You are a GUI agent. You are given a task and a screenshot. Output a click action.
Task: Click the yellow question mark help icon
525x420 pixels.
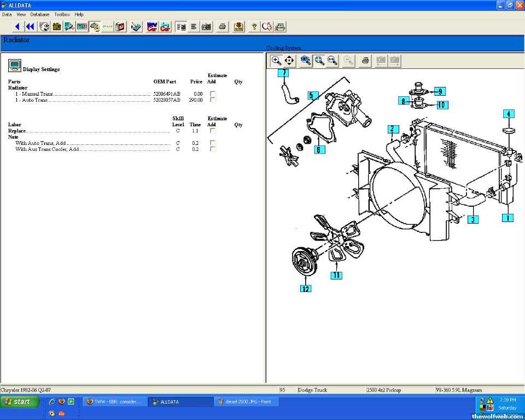[x=254, y=26]
